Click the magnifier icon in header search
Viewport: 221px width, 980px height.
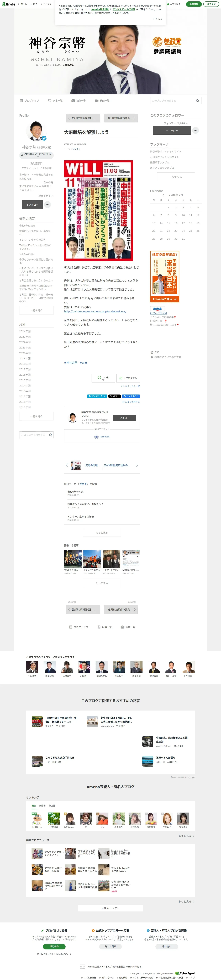click(x=197, y=101)
